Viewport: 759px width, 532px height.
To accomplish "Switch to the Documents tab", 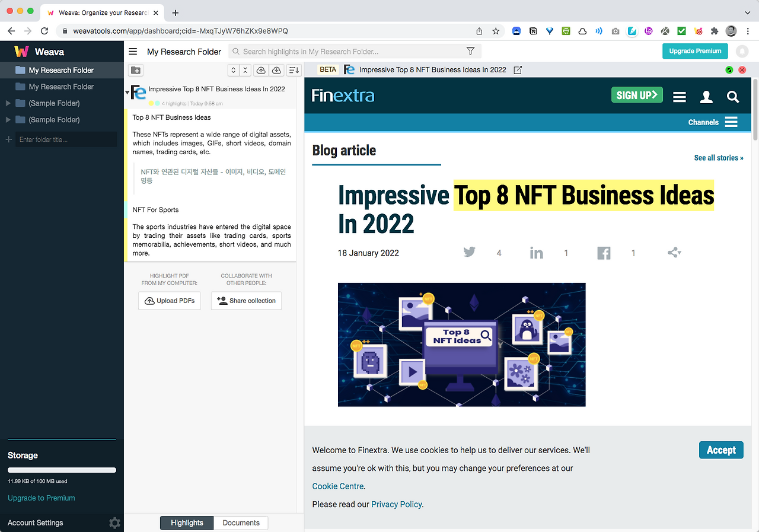I will pyautogui.click(x=241, y=523).
